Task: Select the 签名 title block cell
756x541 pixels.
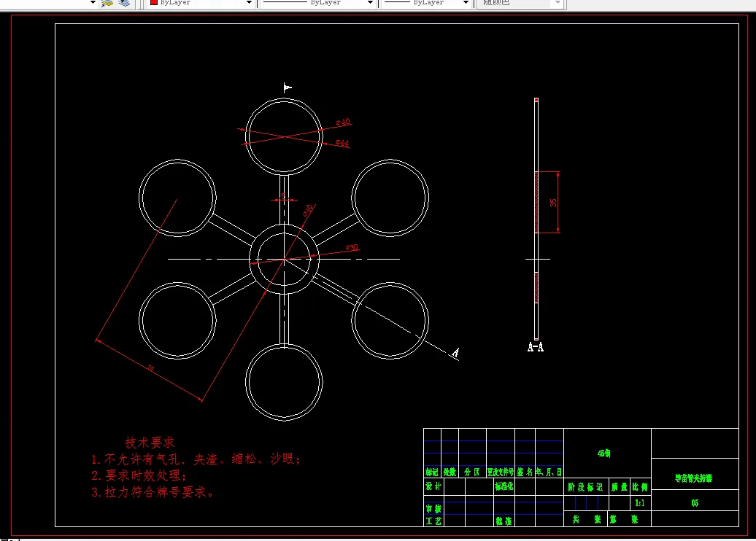Action: coord(525,472)
